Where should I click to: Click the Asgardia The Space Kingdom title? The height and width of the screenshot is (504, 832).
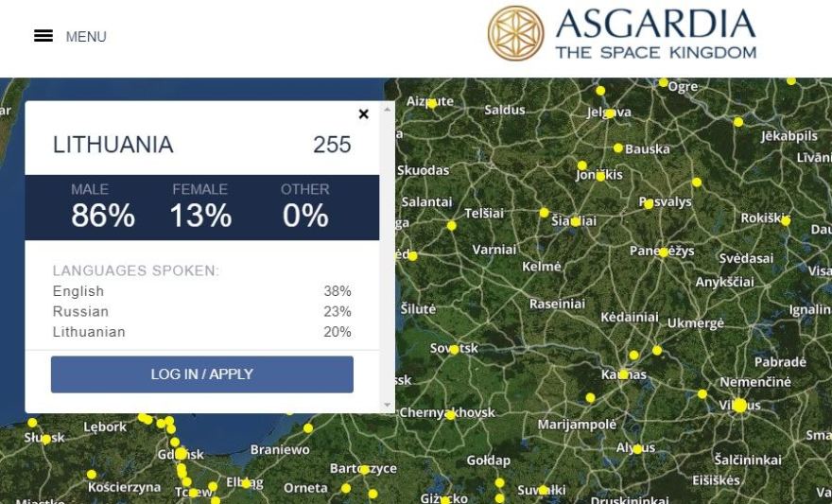[656, 33]
